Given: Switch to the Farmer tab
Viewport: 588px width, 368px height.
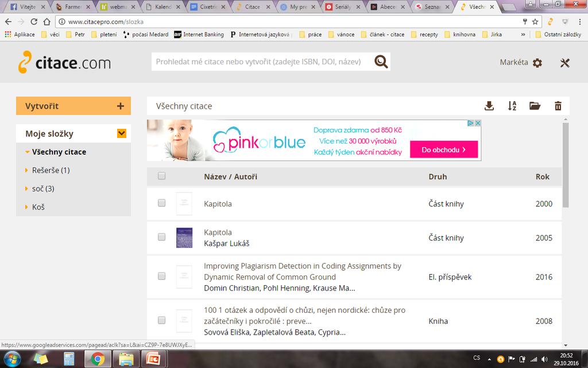Looking at the screenshot, I should [72, 6].
